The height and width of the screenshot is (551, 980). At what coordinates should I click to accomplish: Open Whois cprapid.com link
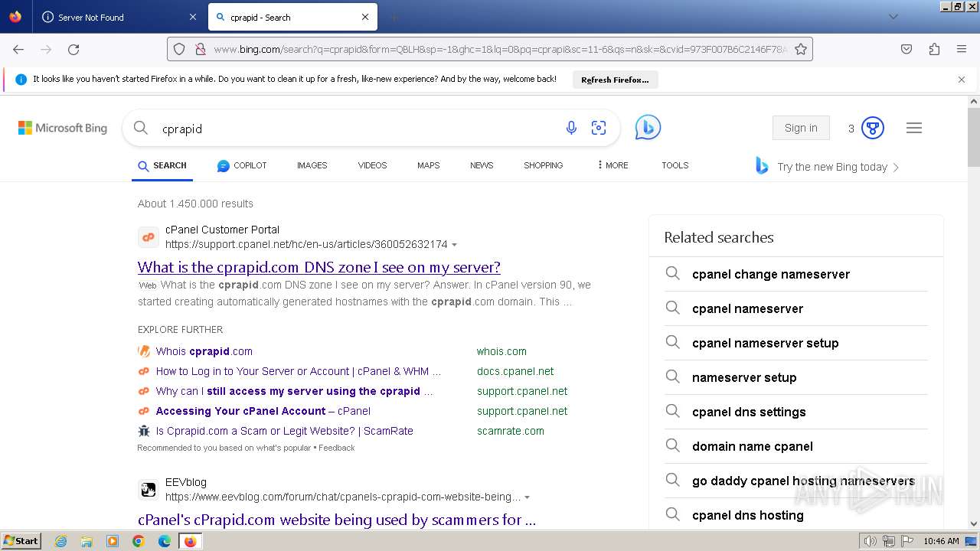tap(204, 351)
